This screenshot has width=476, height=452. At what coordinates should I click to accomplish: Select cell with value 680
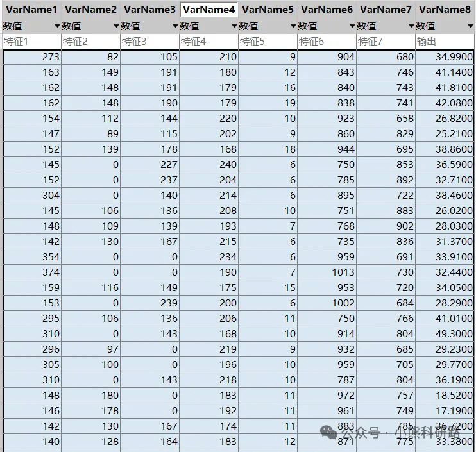click(x=386, y=57)
